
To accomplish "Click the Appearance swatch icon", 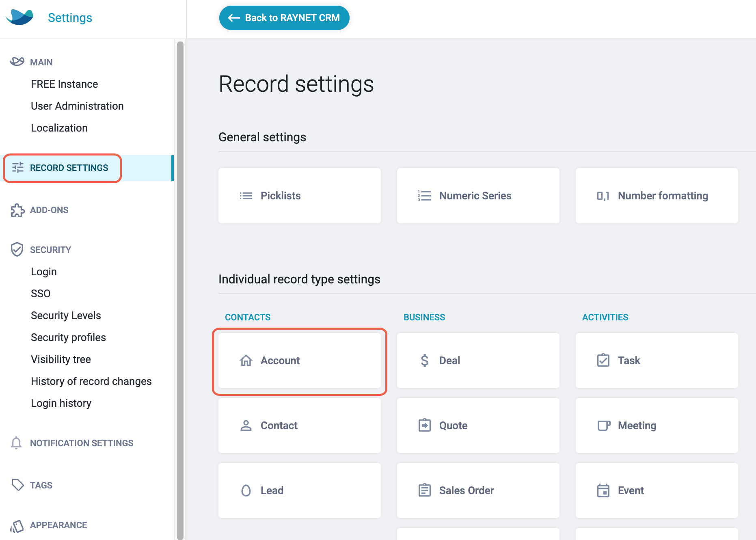I will click(x=17, y=526).
